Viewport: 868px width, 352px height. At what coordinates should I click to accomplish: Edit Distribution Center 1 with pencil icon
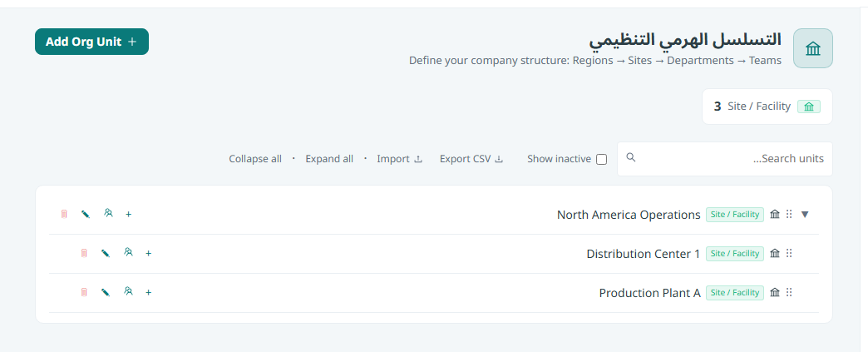click(x=106, y=253)
